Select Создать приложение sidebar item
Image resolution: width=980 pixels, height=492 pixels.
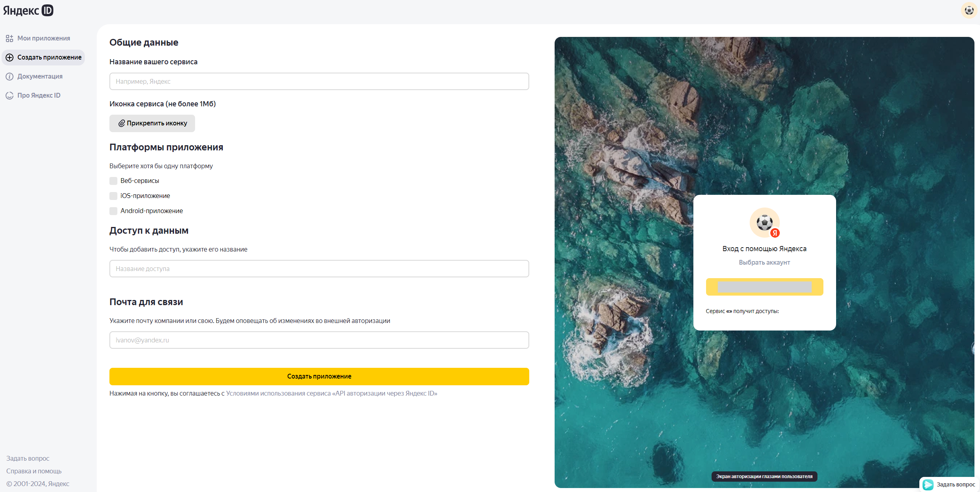tap(44, 58)
